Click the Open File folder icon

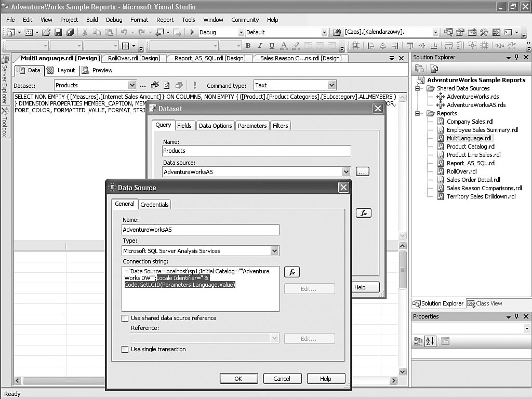pyautogui.click(x=46, y=32)
